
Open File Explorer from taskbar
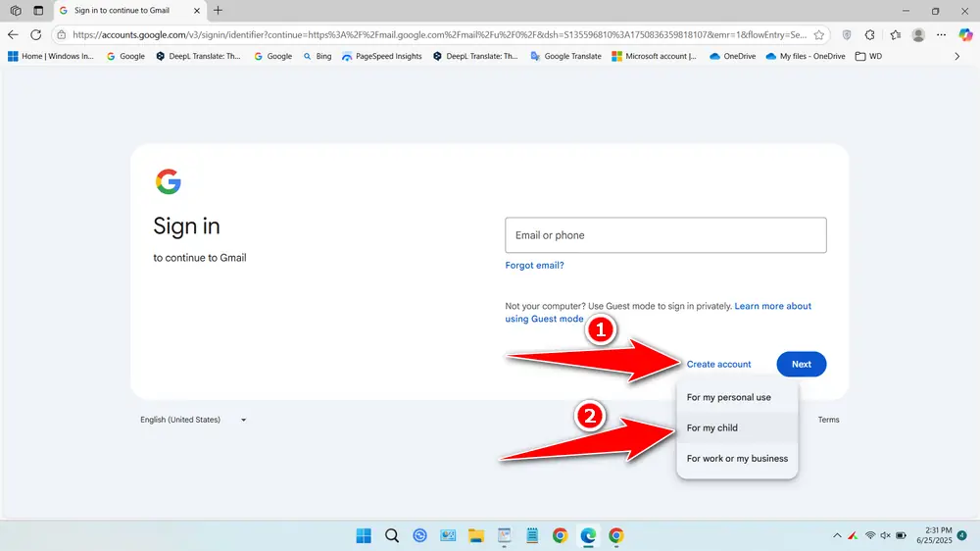click(476, 536)
